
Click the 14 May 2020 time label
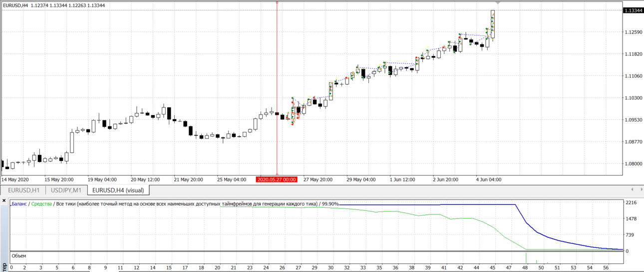coord(15,179)
